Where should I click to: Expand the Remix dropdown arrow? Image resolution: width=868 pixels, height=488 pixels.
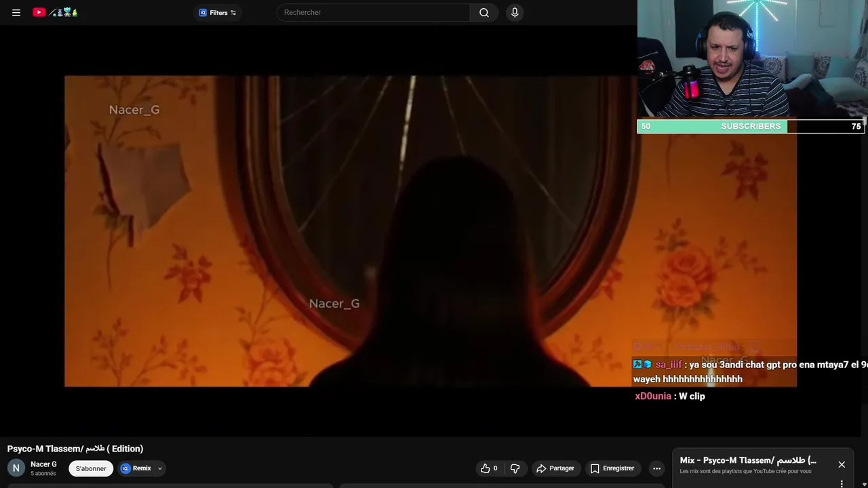tap(160, 468)
